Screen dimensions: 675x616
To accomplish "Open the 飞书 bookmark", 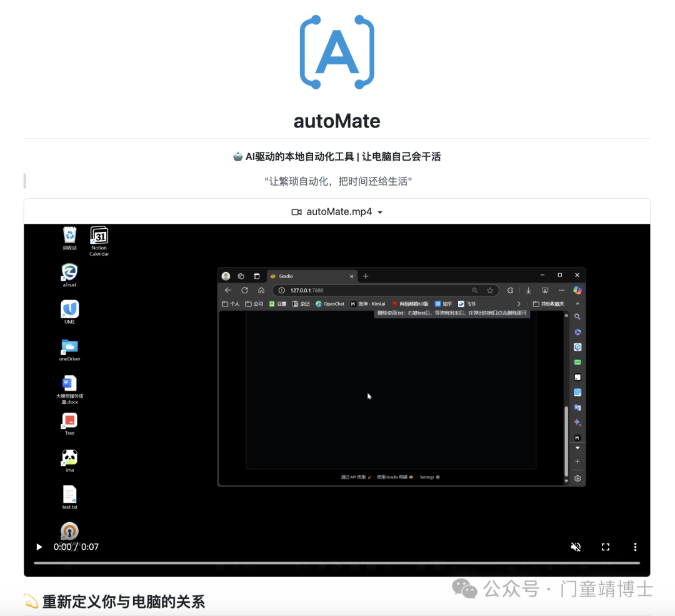I will pyautogui.click(x=467, y=304).
